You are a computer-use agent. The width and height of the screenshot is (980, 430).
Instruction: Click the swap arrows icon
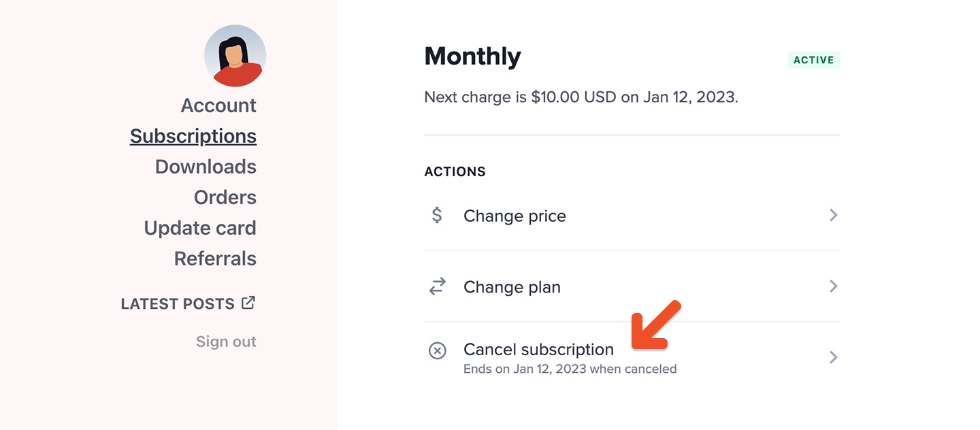coord(437,286)
